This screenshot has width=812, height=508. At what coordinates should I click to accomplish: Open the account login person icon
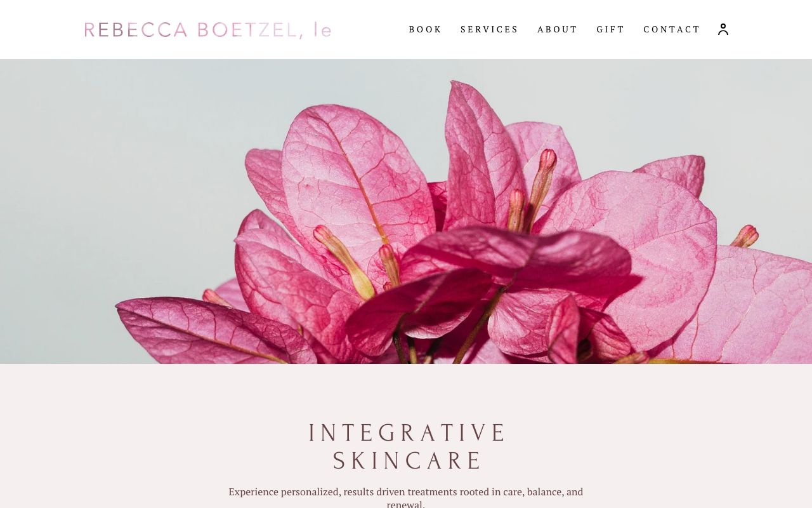point(723,29)
